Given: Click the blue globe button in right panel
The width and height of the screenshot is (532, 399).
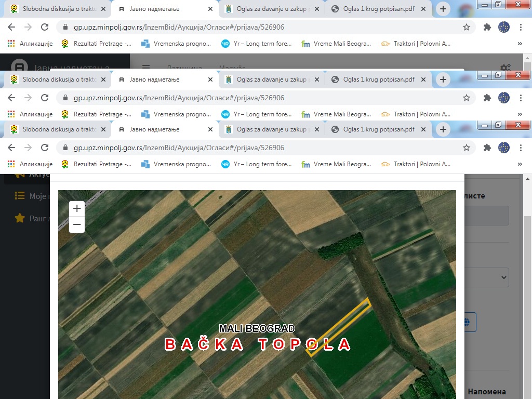Looking at the screenshot, I should (x=470, y=322).
